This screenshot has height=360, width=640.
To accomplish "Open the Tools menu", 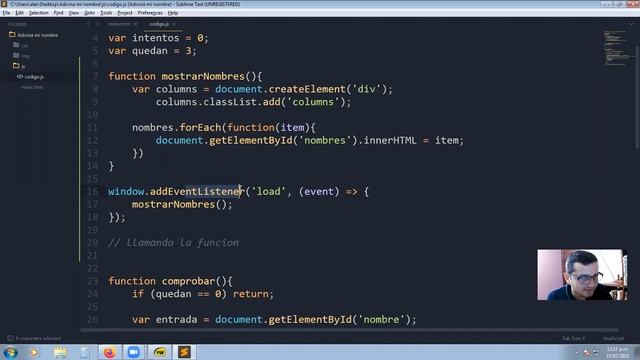I will click(x=106, y=13).
